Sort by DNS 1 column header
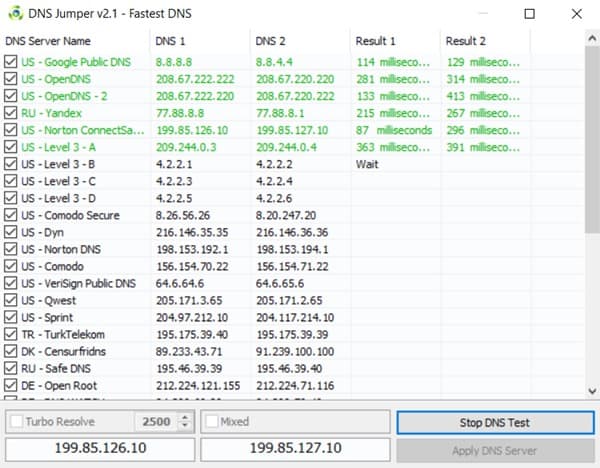 coord(200,41)
